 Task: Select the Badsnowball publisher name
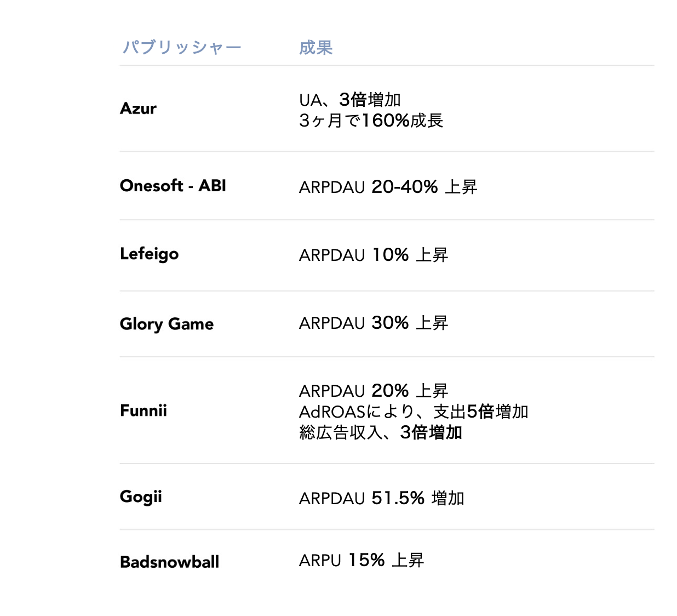tap(169, 562)
